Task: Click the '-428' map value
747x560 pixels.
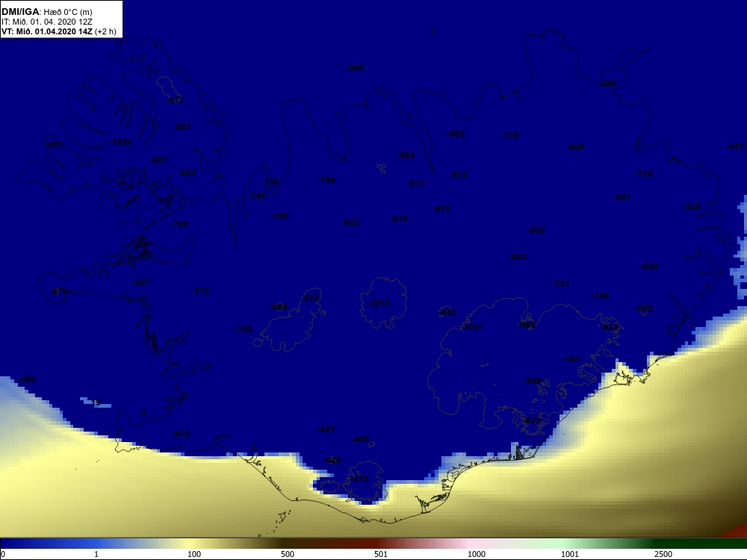Action: (332, 461)
